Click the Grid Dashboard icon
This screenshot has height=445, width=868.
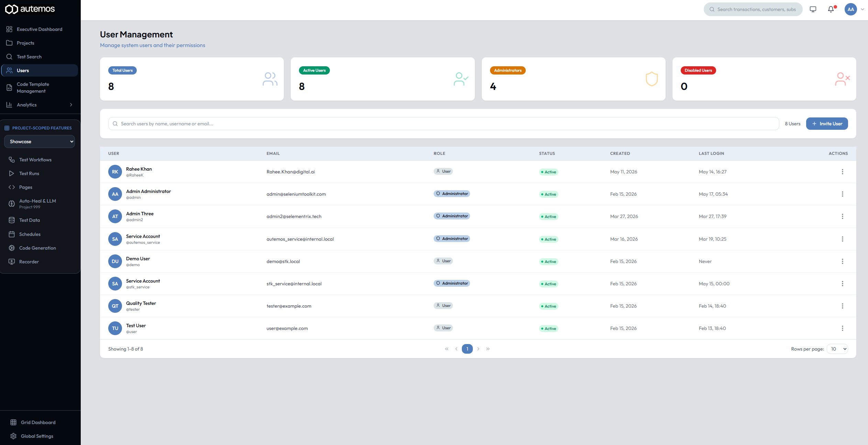[x=13, y=422]
